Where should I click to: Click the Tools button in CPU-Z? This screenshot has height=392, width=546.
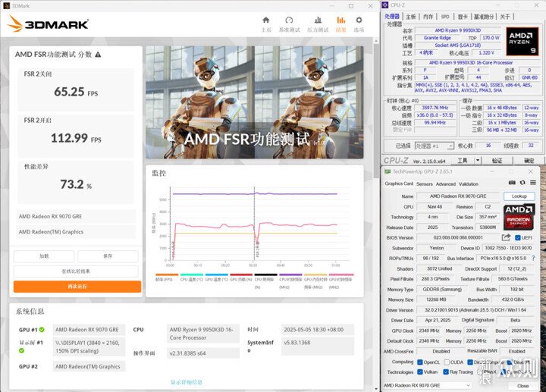click(463, 160)
